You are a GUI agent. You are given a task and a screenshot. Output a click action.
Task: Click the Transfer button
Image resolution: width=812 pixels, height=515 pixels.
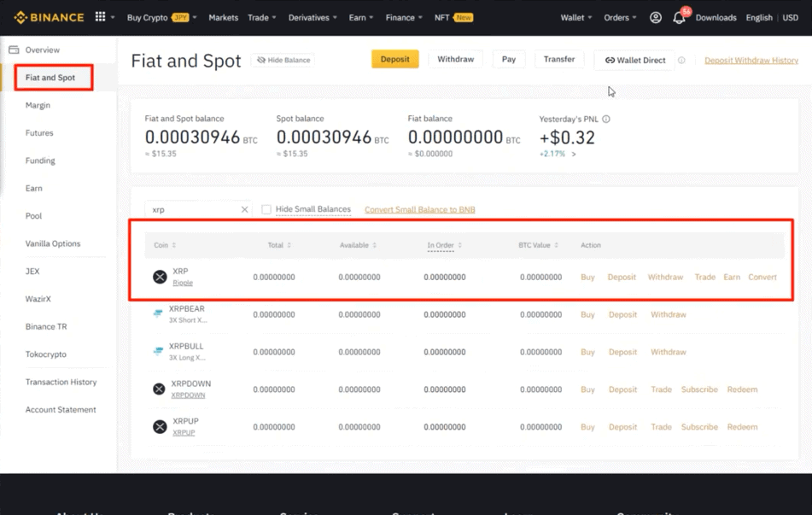tap(559, 59)
